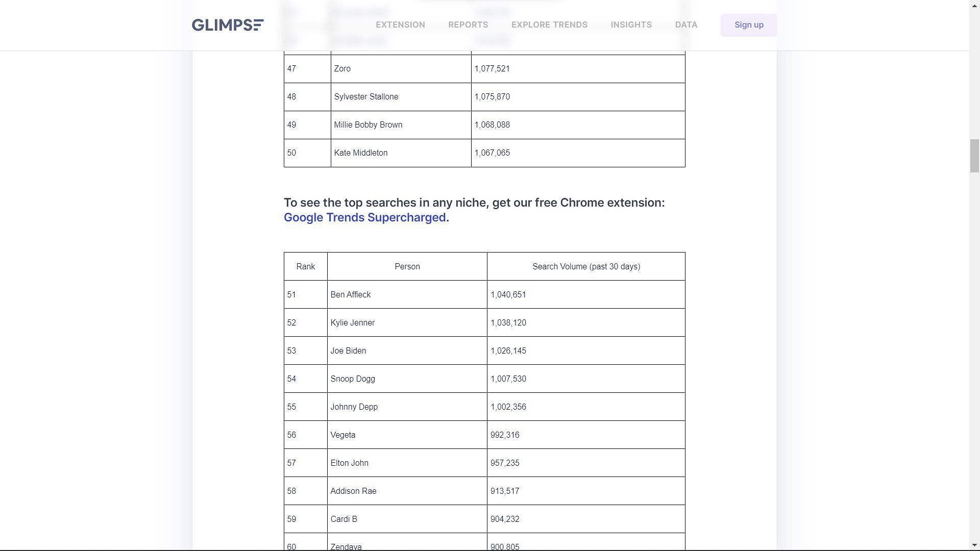Click the Snoop Dogg cell

click(x=407, y=379)
